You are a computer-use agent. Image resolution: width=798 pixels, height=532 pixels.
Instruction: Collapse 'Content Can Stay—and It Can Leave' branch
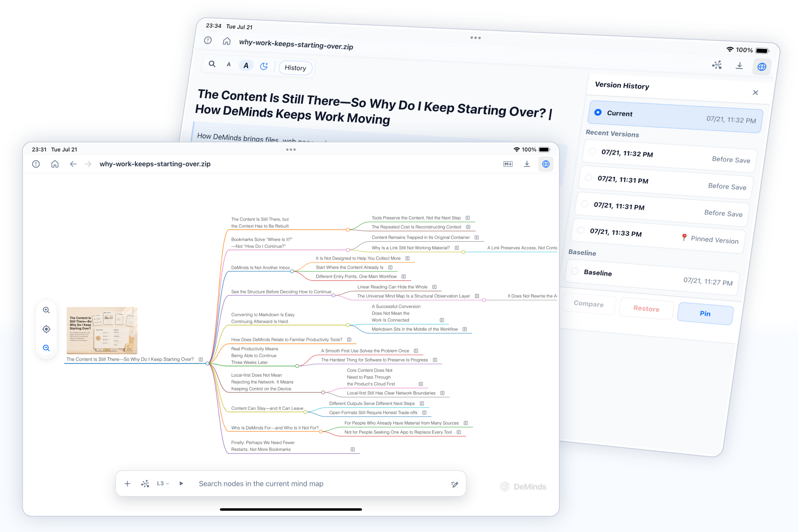[305, 412]
